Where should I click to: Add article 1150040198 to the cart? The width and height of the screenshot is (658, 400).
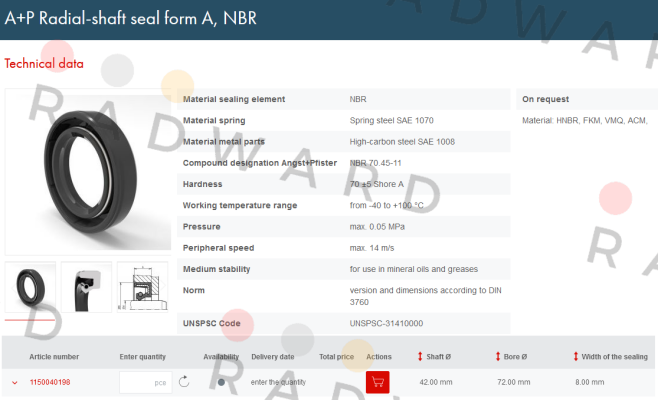[377, 382]
